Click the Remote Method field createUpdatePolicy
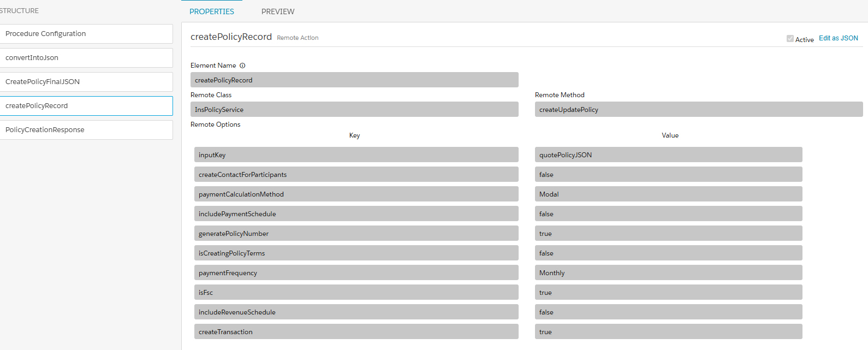The height and width of the screenshot is (350, 868). (698, 110)
